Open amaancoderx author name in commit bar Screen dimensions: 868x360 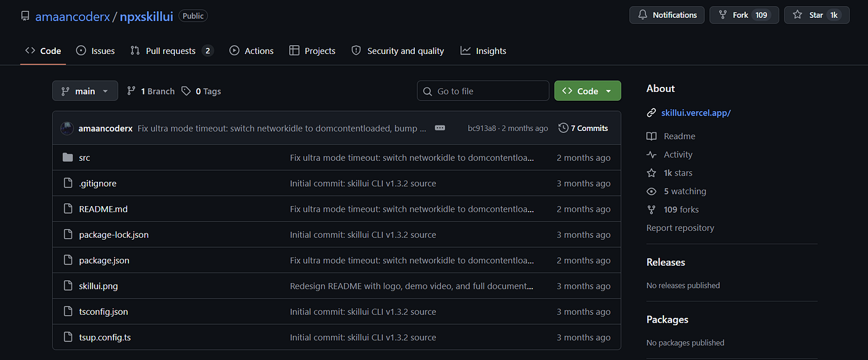[105, 128]
